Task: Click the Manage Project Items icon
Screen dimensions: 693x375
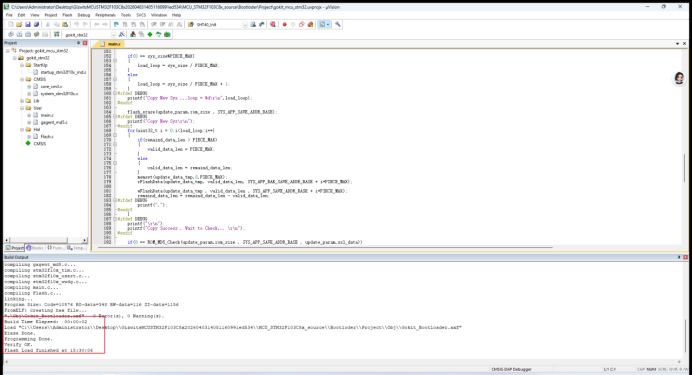Action: pos(133,34)
